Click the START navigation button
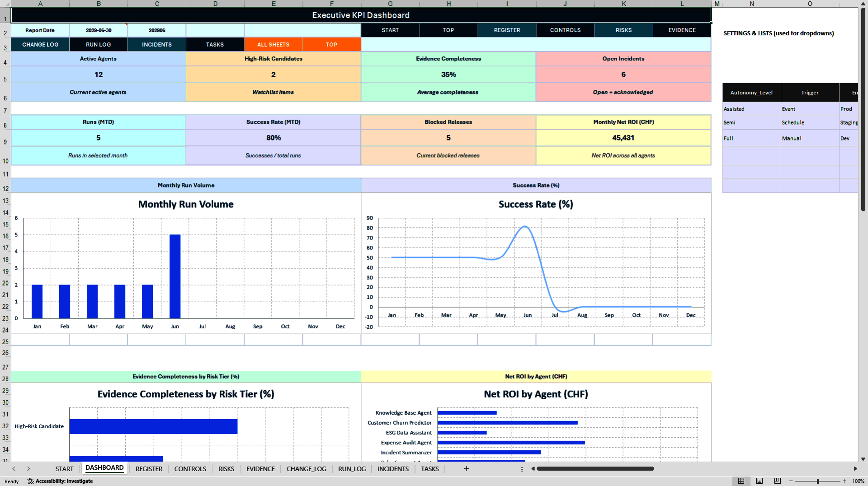The width and height of the screenshot is (868, 486). pyautogui.click(x=390, y=30)
